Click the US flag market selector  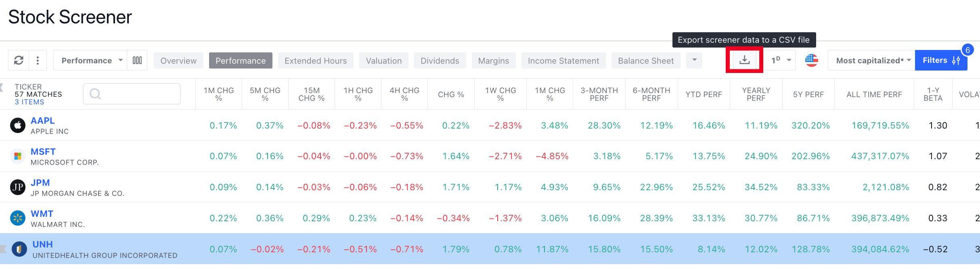[811, 60]
